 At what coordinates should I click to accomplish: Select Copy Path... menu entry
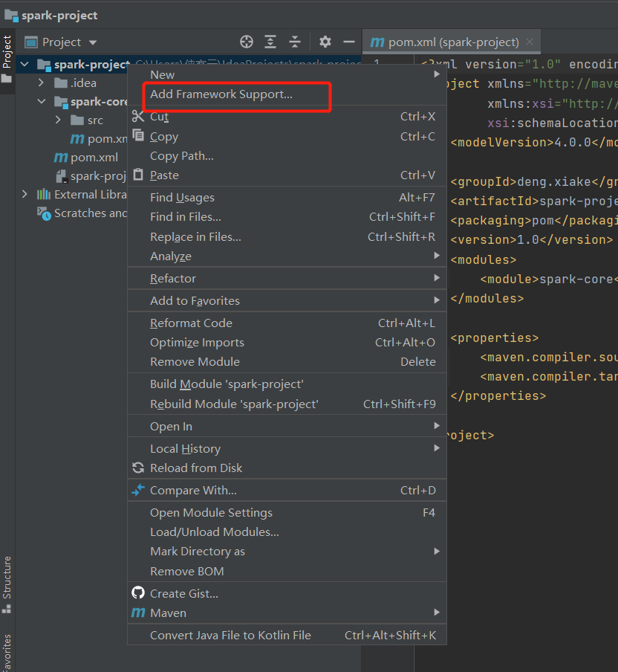(x=287, y=155)
